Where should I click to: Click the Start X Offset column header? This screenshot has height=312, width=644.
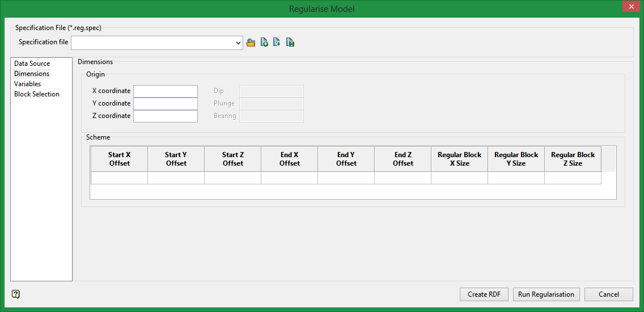(119, 159)
